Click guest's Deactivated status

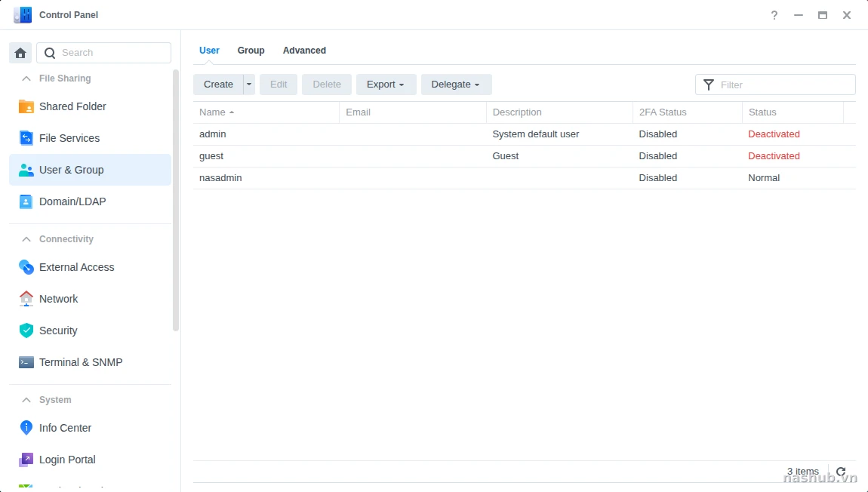pyautogui.click(x=774, y=156)
